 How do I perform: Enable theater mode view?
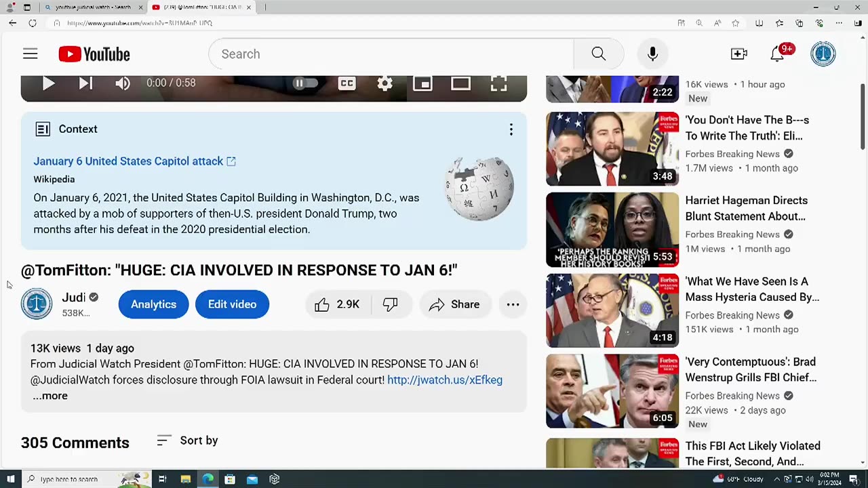click(460, 83)
